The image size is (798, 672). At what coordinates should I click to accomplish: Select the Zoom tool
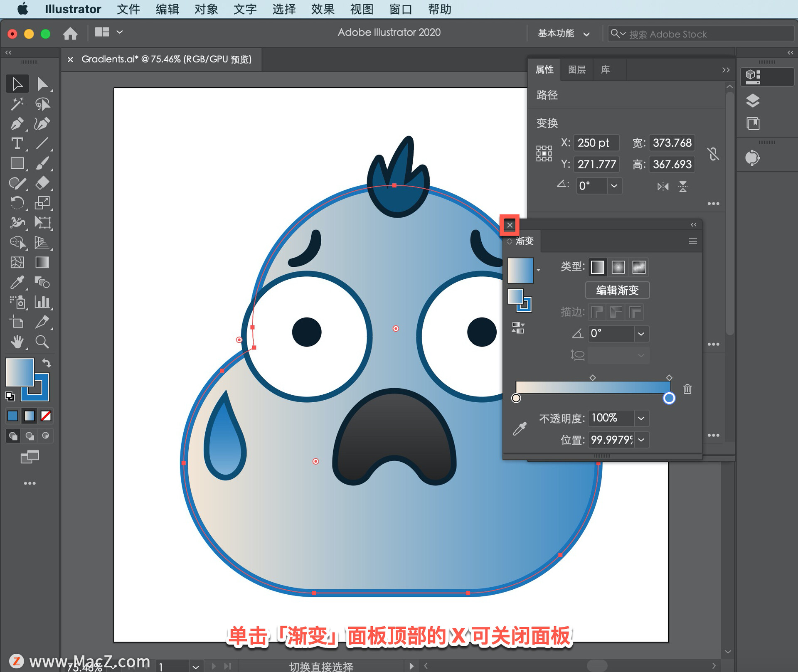[42, 342]
